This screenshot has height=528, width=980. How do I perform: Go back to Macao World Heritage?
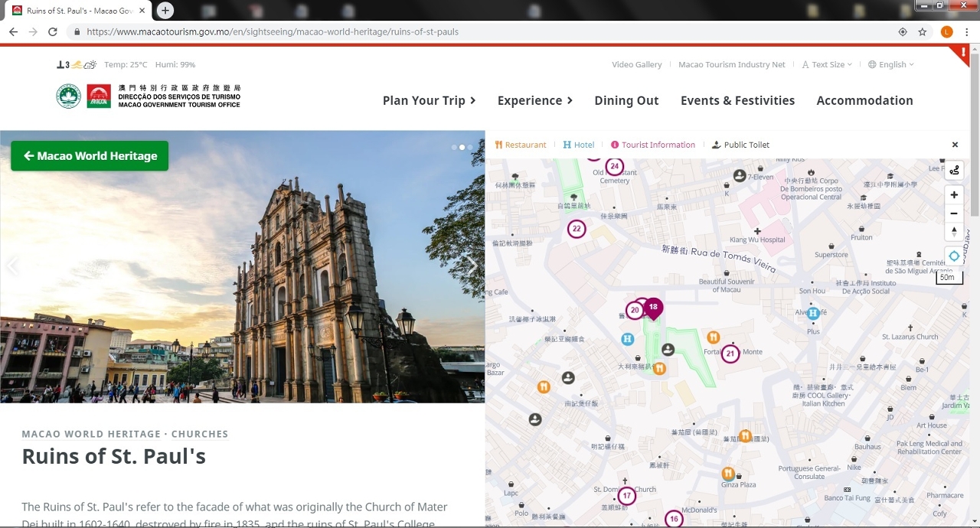[90, 156]
